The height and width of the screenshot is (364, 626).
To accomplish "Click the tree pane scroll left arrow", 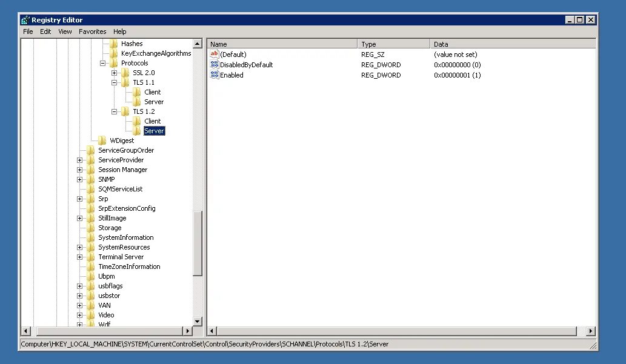I will pos(26,331).
